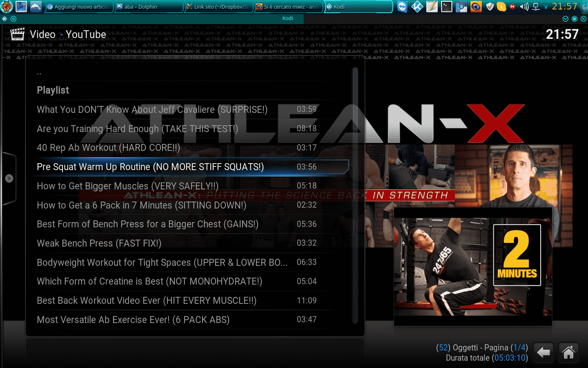588x368 pixels.
Task: Play What You DON'T Know About Jeff Cavaliere
Action: [x=188, y=110]
